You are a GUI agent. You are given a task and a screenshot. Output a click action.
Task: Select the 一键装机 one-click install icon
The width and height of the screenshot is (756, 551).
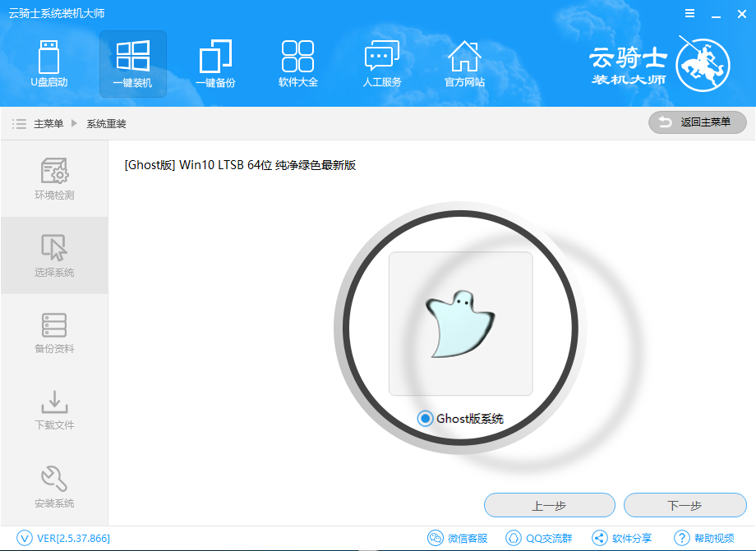click(132, 63)
